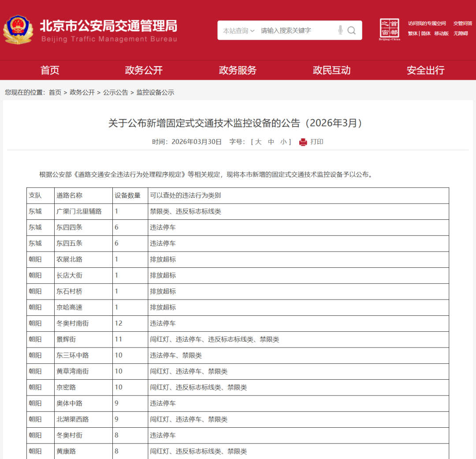Click the magnifying glass search icon

tap(352, 30)
